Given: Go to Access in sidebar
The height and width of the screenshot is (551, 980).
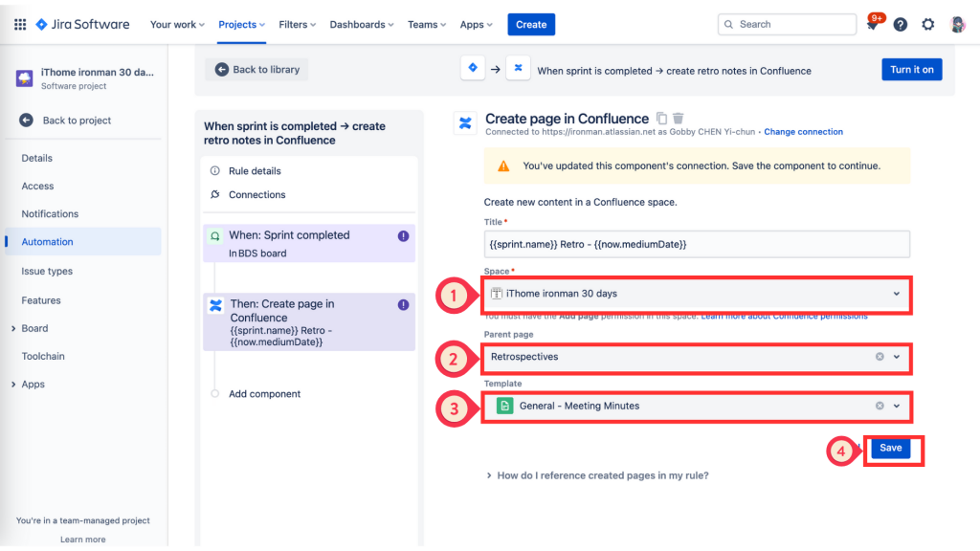Looking at the screenshot, I should point(37,187).
